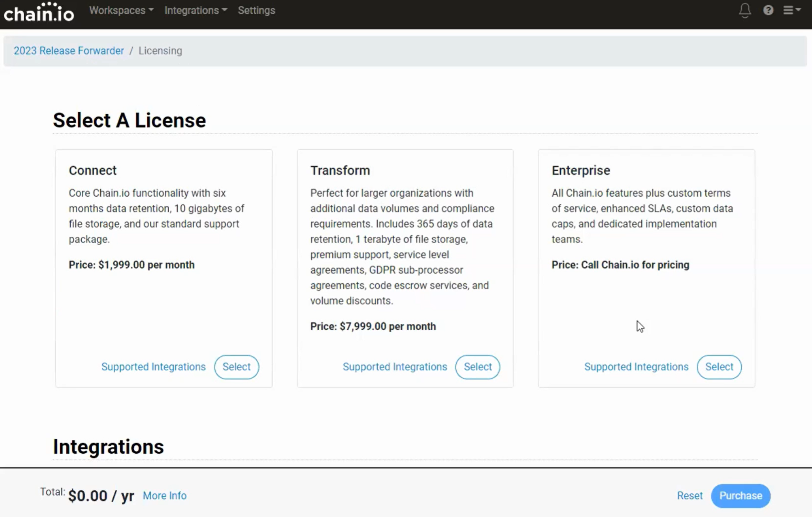Viewport: 812px width, 517px height.
Task: Select the Enterprise license
Action: tap(719, 367)
